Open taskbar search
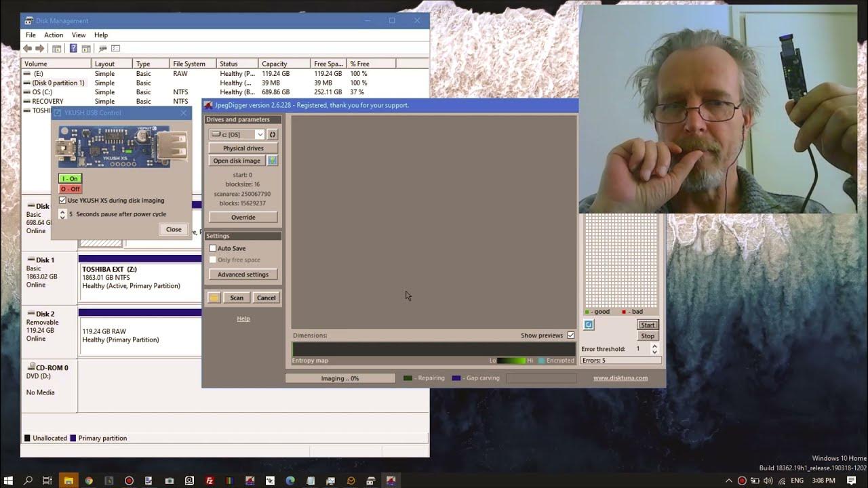The height and width of the screenshot is (488, 868). [x=28, y=481]
